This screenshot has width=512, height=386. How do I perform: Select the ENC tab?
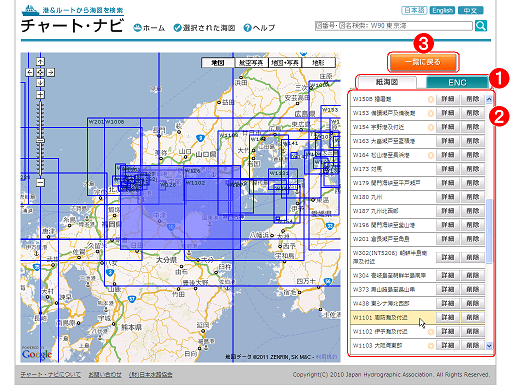pos(457,83)
